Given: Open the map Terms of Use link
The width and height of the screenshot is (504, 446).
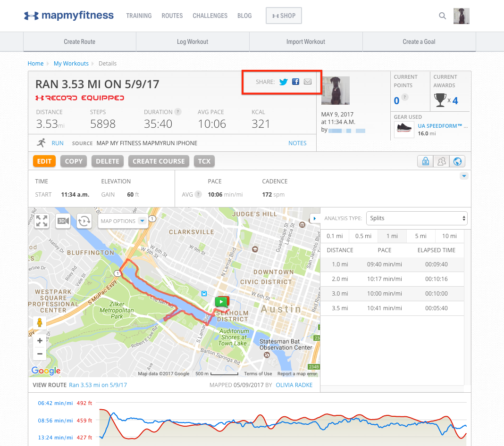Looking at the screenshot, I should [x=258, y=374].
